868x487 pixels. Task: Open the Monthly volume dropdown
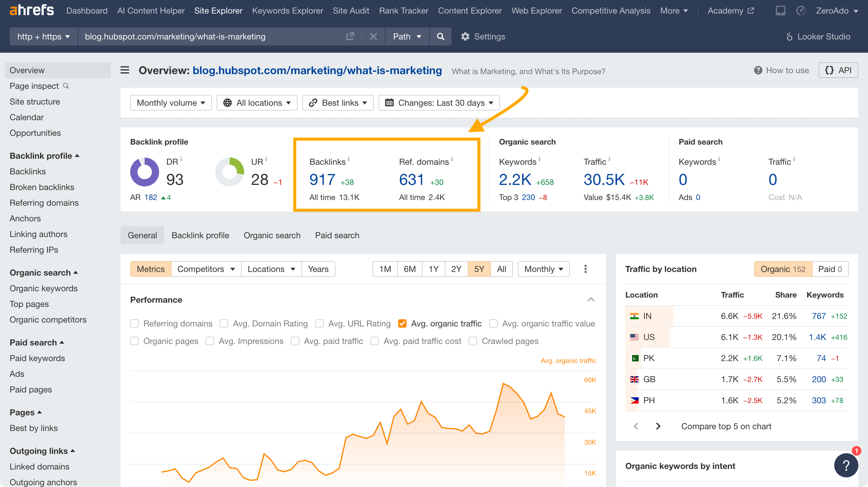171,103
